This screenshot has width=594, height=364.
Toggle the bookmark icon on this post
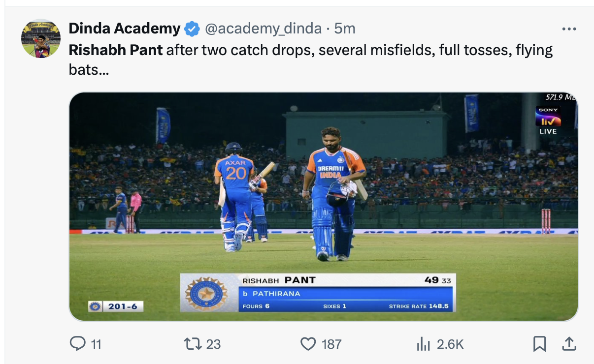539,343
